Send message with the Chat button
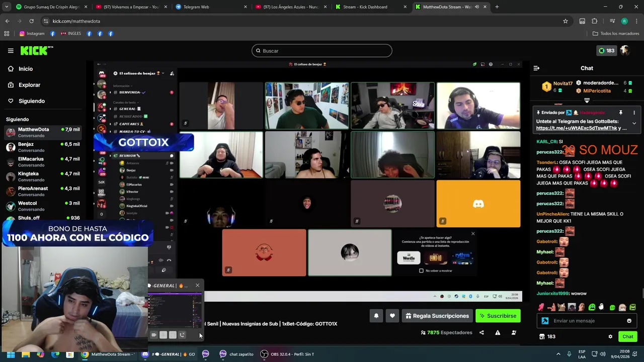 point(628,337)
